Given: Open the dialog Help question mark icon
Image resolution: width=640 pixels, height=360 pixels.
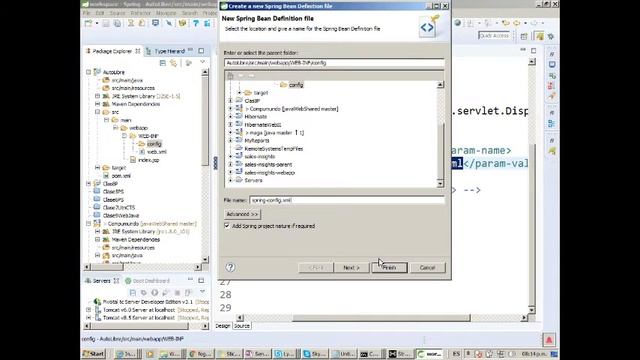Looking at the screenshot, I should pos(230,267).
